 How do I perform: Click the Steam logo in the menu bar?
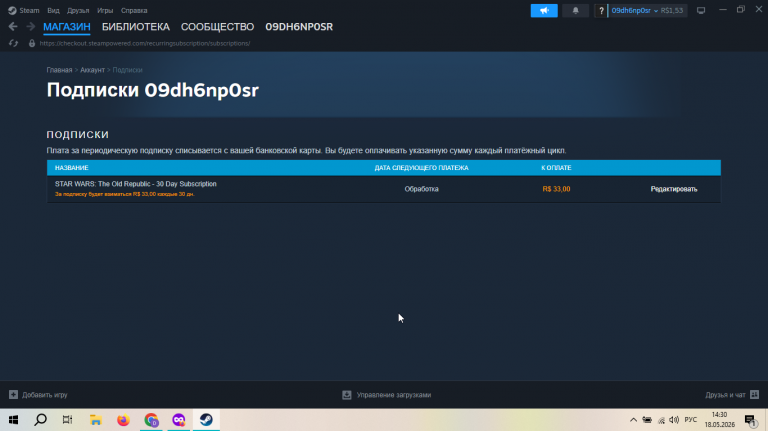pyautogui.click(x=12, y=10)
